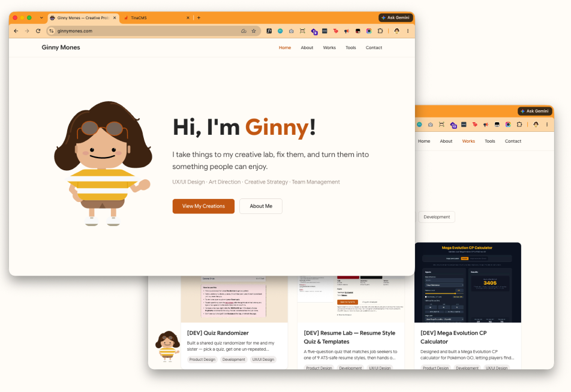Screen dimensions: 571x392
Task: Open a new tab with the plus button
Action: (199, 17)
